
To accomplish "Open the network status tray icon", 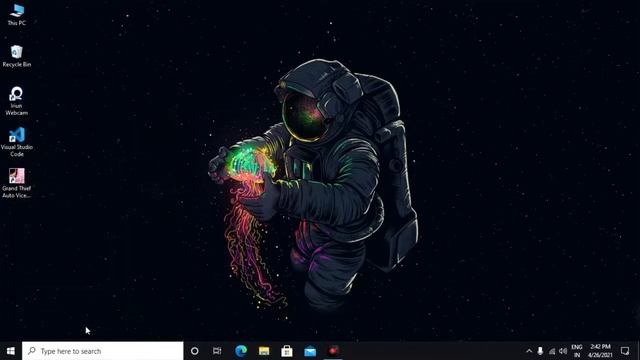I will coord(552,351).
